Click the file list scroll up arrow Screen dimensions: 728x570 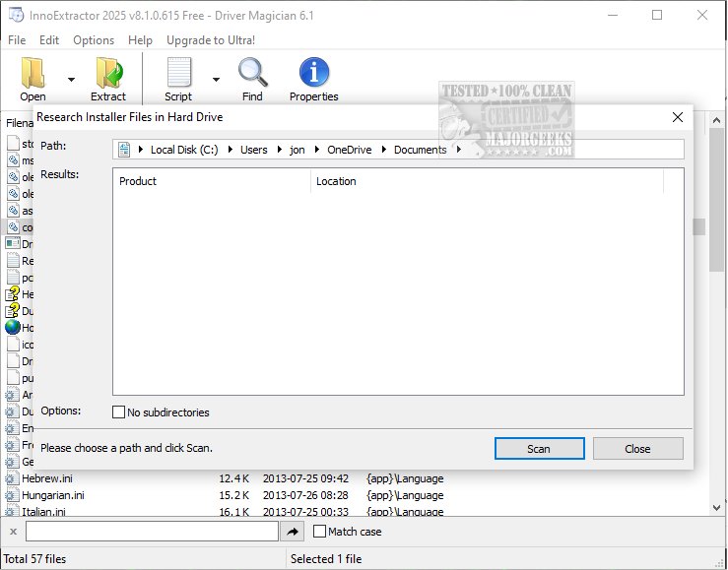[x=716, y=120]
